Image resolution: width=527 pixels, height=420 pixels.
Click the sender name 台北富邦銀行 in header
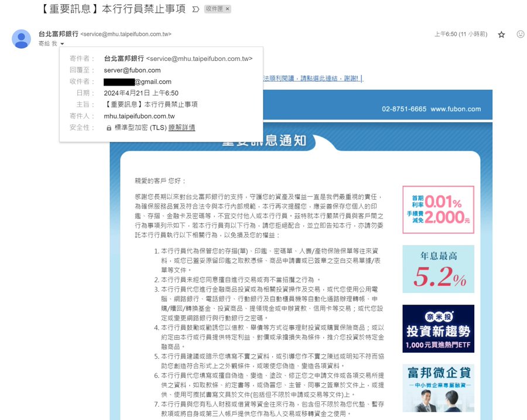[x=59, y=34]
